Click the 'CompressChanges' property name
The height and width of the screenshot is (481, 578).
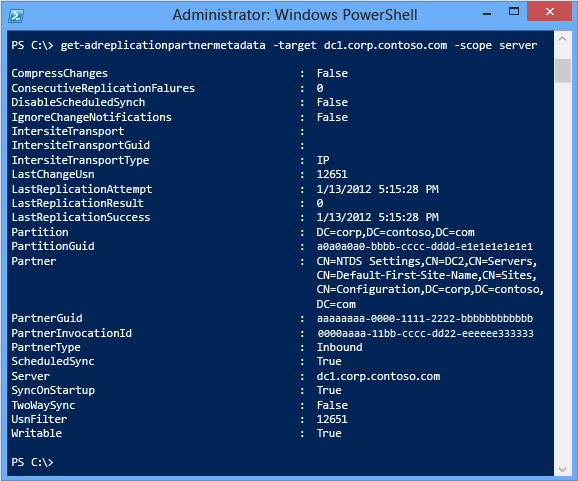click(60, 73)
